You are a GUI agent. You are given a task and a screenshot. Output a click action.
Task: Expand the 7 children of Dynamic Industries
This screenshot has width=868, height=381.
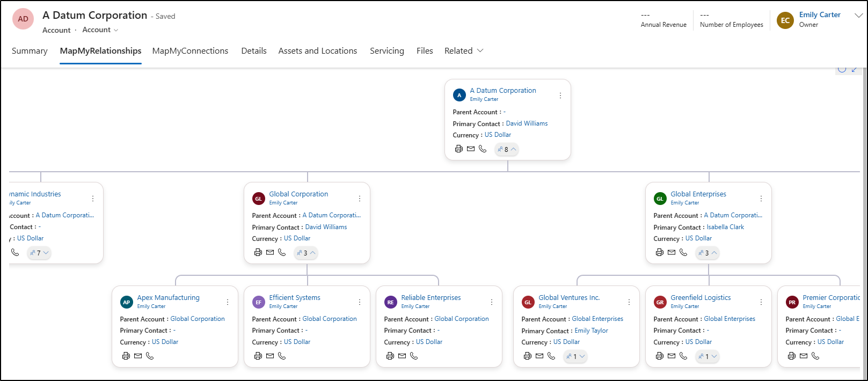point(39,253)
